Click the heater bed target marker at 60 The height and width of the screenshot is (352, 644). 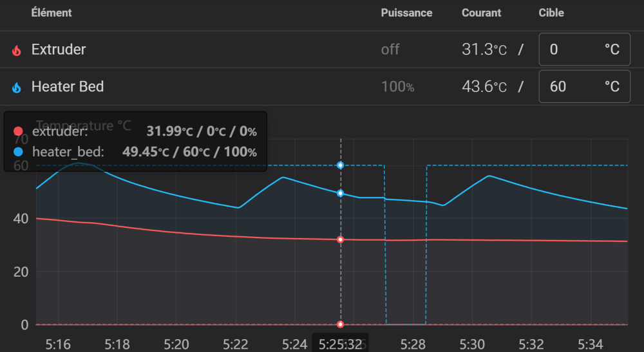tap(341, 165)
